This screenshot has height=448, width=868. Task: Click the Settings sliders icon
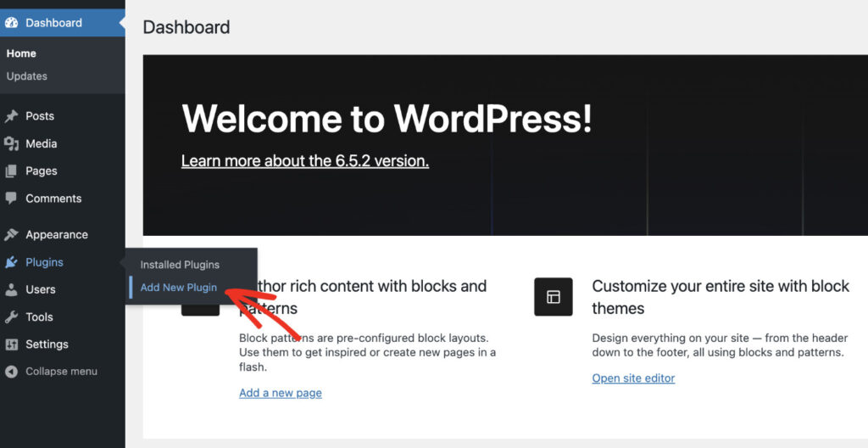point(11,344)
